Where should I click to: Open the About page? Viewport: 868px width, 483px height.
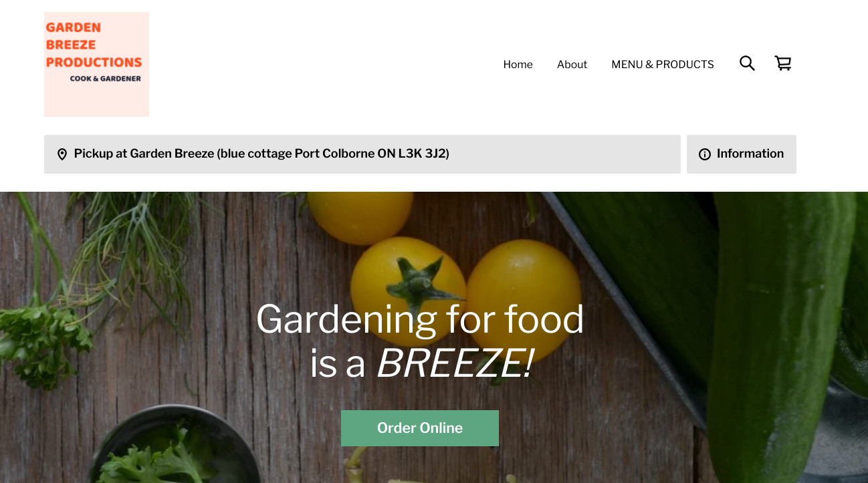(572, 64)
